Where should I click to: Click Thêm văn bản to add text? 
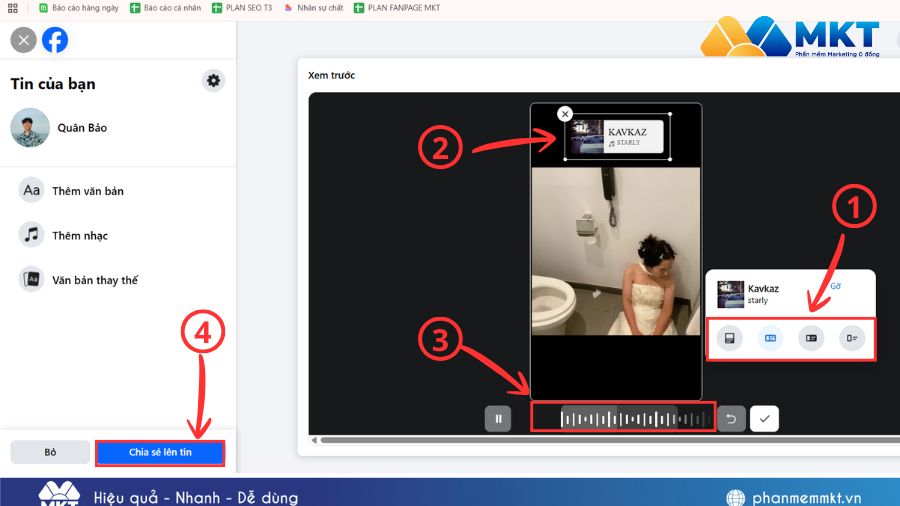[87, 190]
